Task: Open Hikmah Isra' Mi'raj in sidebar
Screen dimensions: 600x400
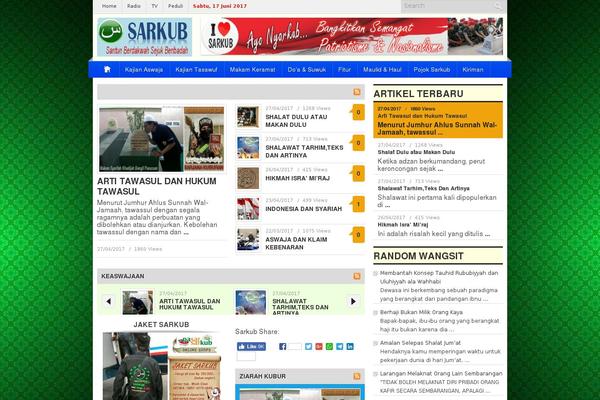Action: pyautogui.click(x=403, y=225)
